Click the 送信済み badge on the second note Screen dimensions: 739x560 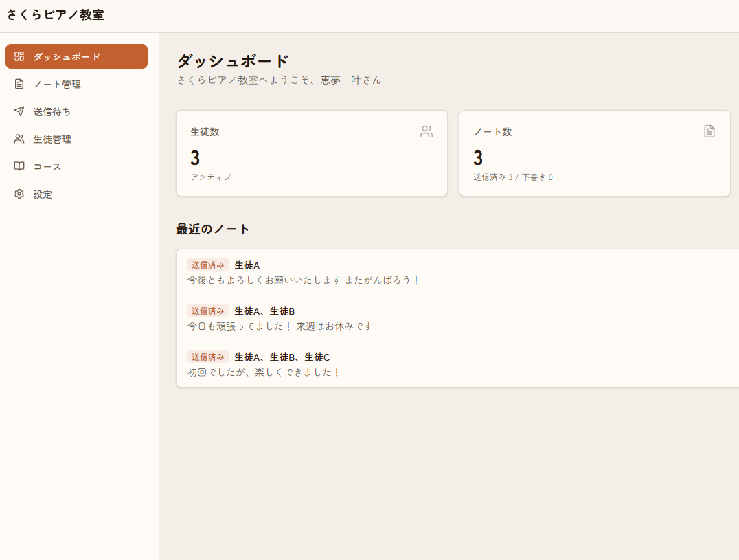207,311
